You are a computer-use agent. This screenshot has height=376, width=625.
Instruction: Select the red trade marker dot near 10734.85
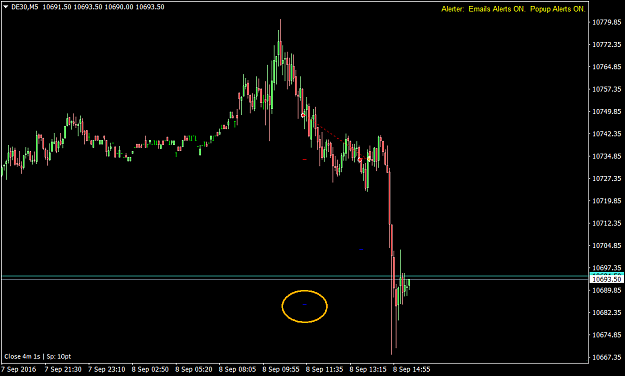[360, 160]
